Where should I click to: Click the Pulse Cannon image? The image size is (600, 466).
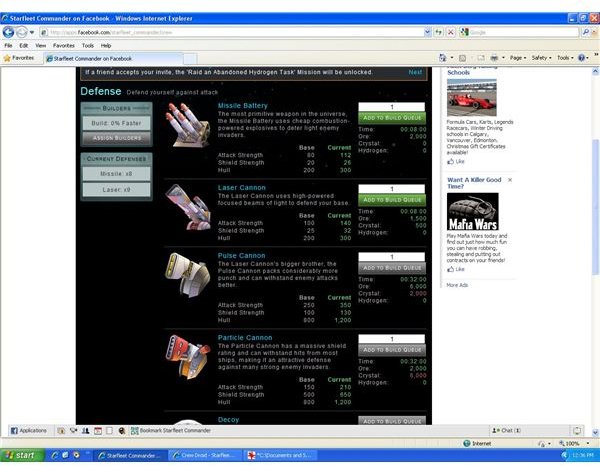[x=188, y=275]
